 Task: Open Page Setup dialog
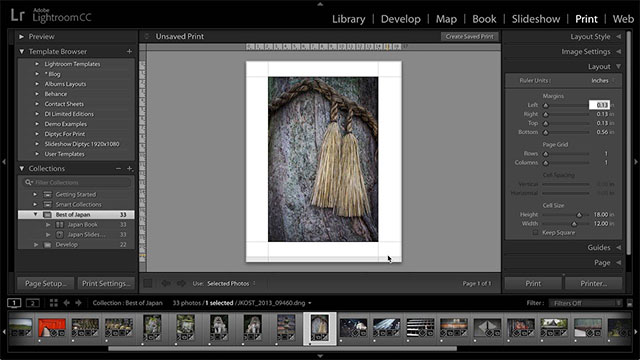[46, 283]
